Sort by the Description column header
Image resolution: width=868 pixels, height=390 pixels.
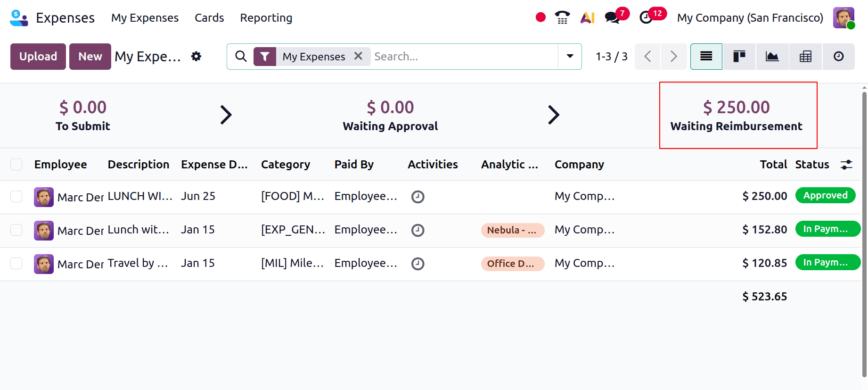139,165
